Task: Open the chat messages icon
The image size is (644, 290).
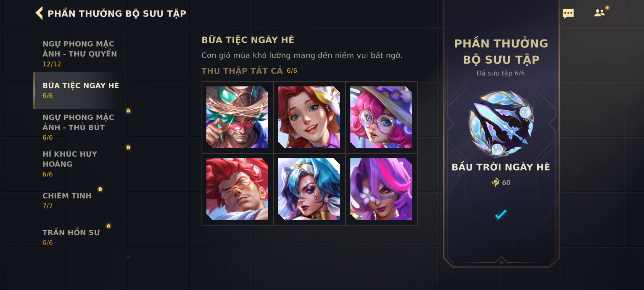Action: pyautogui.click(x=568, y=13)
